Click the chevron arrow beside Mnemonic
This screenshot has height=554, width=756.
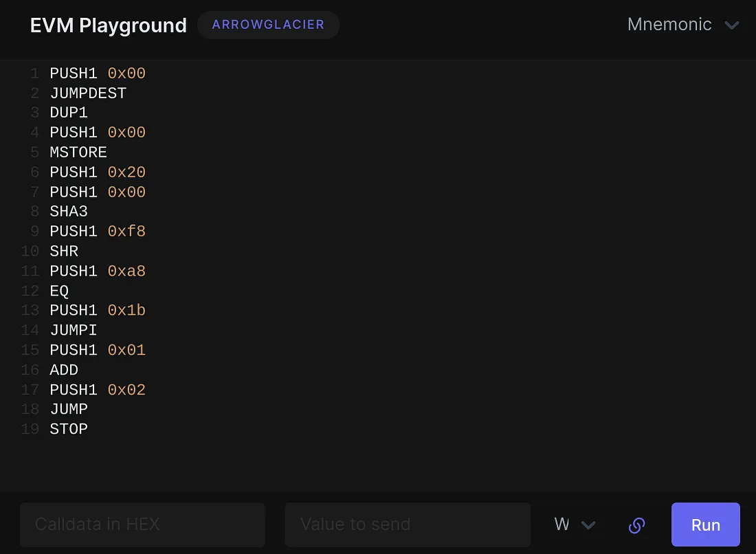click(732, 25)
